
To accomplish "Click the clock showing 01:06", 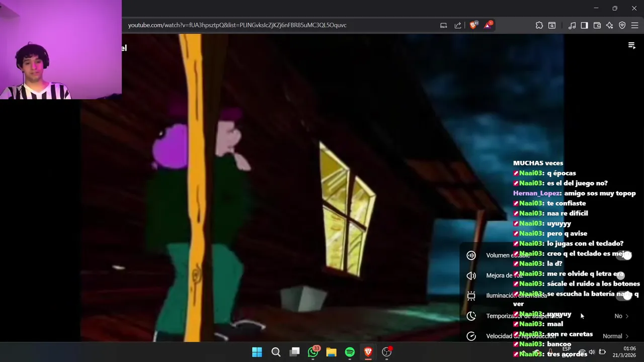I will click(x=629, y=348).
